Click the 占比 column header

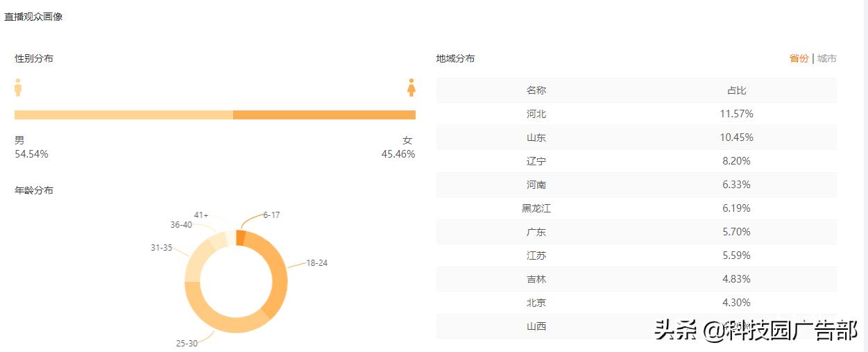736,90
